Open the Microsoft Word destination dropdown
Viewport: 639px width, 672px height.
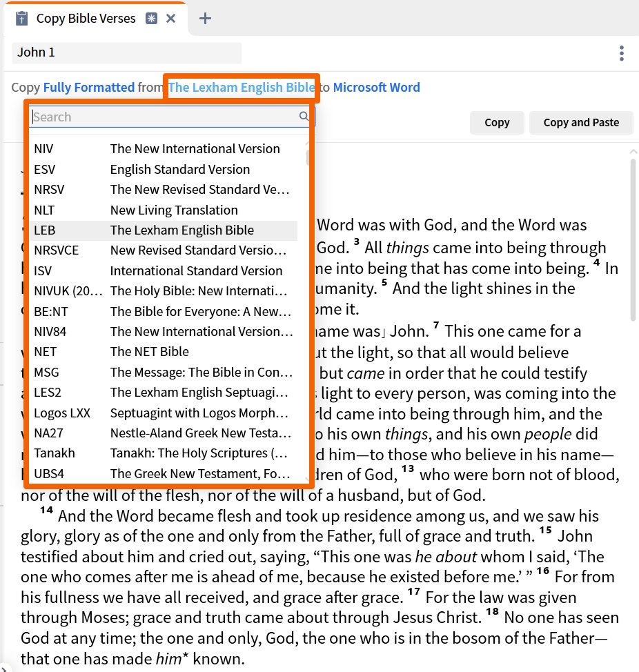(376, 88)
